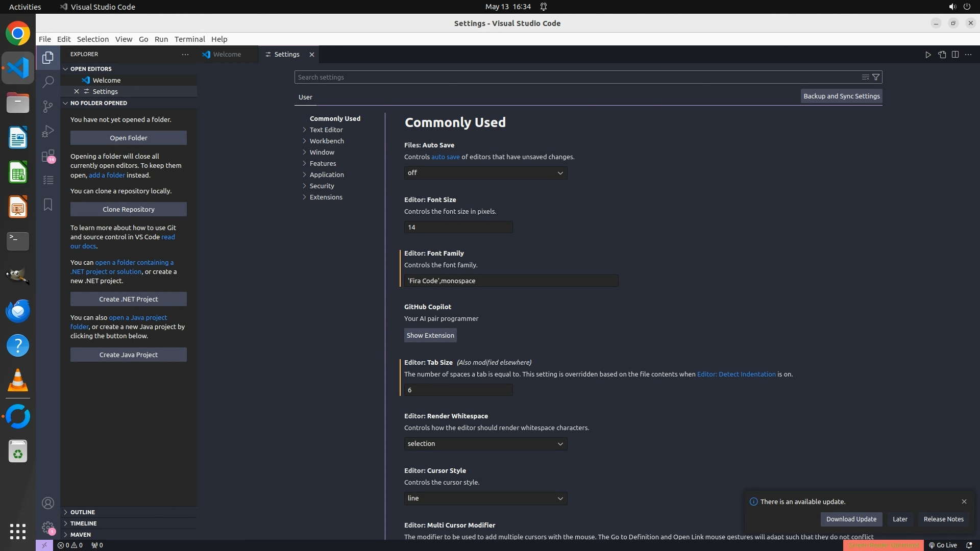Click the Search settings input field

pos(577,77)
